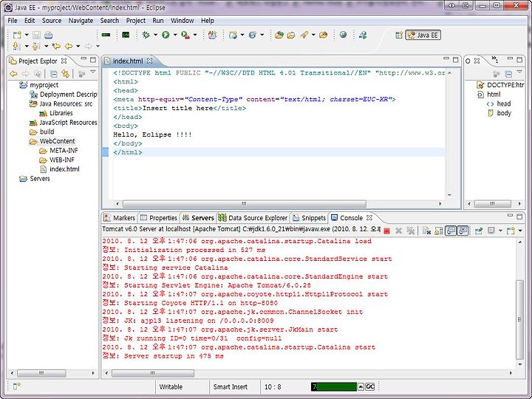Click the Print toolbar icon
This screenshot has height=399, width=532.
[49, 35]
